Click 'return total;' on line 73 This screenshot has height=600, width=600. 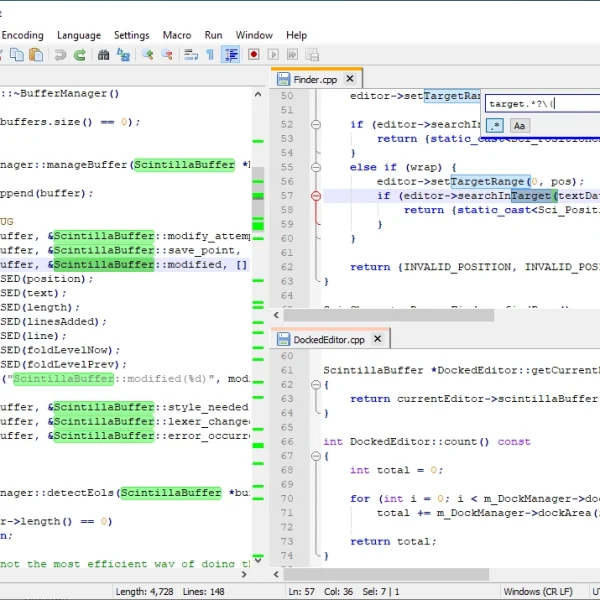pos(393,541)
